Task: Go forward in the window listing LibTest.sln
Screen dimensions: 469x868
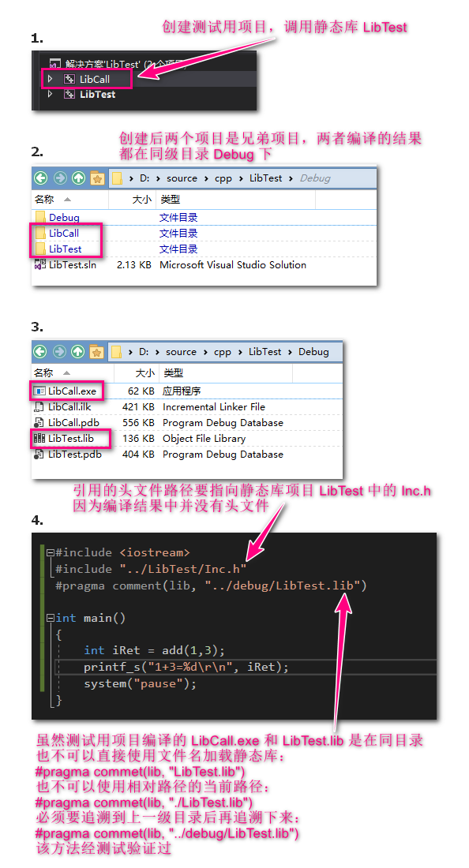Action: (60, 178)
